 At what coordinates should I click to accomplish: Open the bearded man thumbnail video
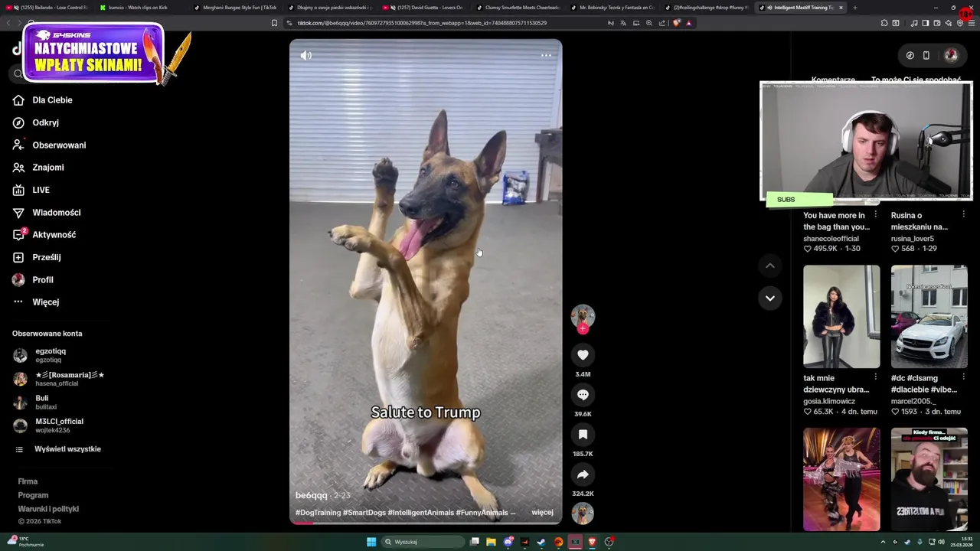[x=929, y=479]
